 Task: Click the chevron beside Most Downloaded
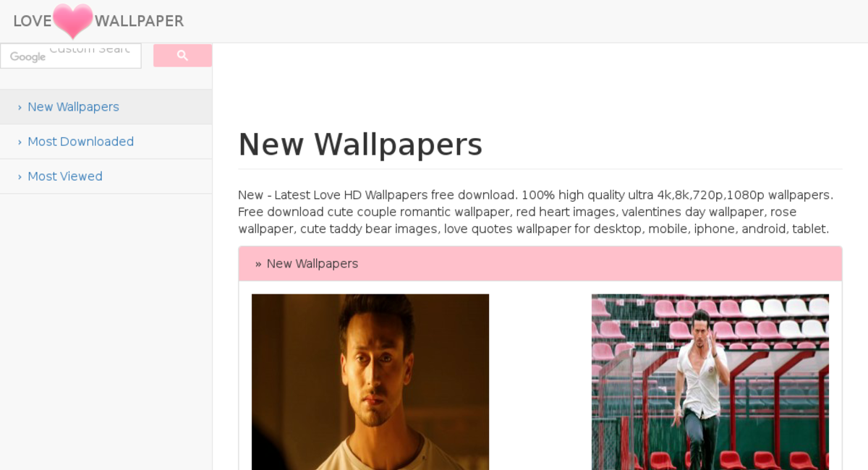pos(20,142)
